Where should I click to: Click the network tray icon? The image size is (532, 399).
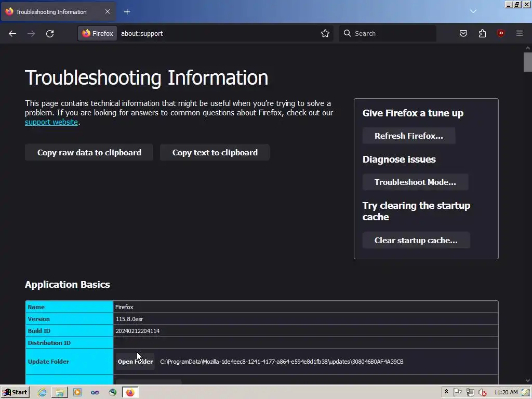[x=470, y=392]
